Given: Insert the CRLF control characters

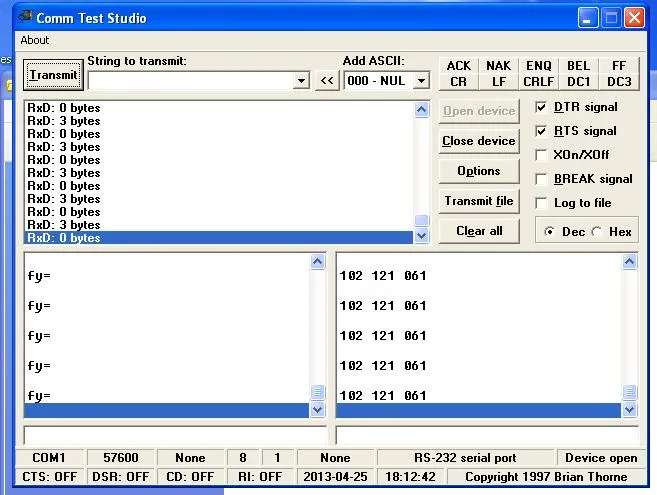Looking at the screenshot, I should tap(538, 82).
